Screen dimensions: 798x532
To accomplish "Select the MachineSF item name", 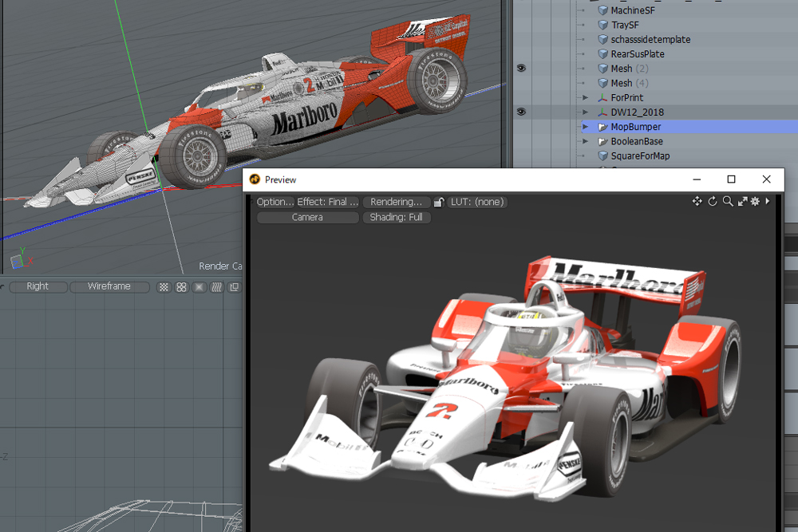I will click(x=633, y=10).
